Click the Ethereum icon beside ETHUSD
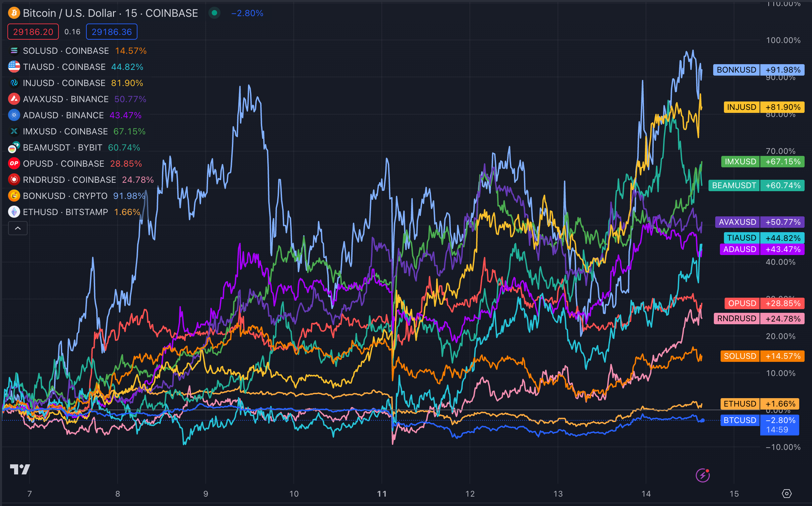This screenshot has height=506, width=812. [14, 212]
